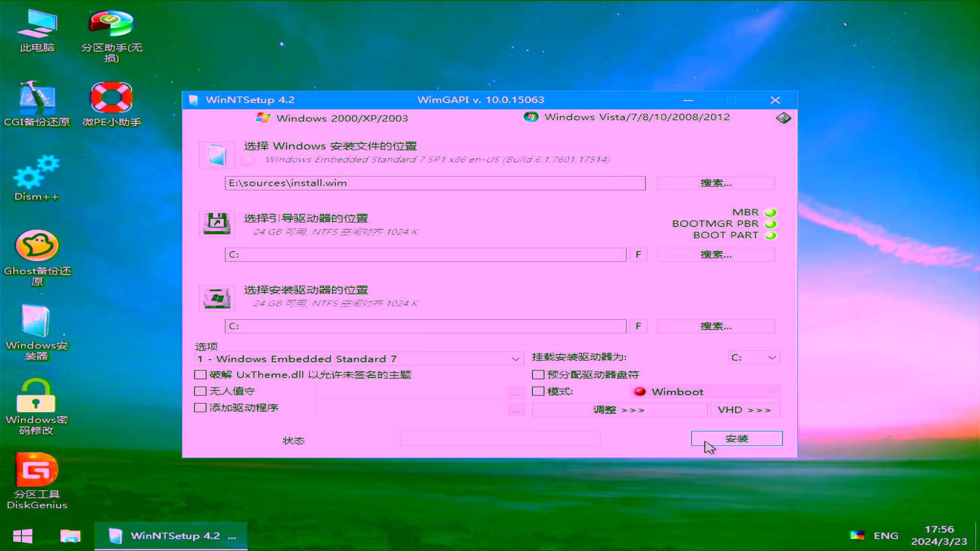Open the clock showing 17:56
Viewport: 980px width, 551px height.
coord(939,536)
